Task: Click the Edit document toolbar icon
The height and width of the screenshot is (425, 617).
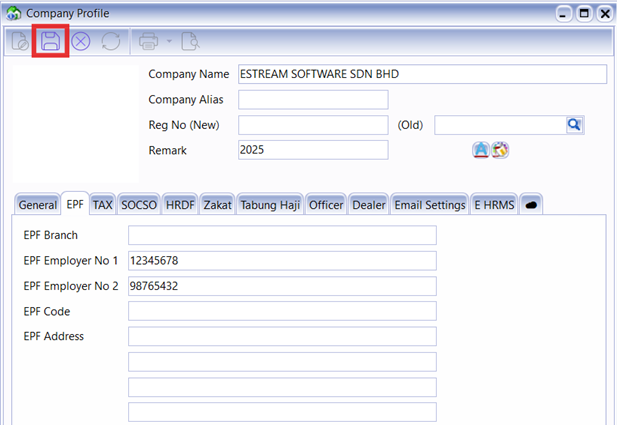Action: [20, 42]
